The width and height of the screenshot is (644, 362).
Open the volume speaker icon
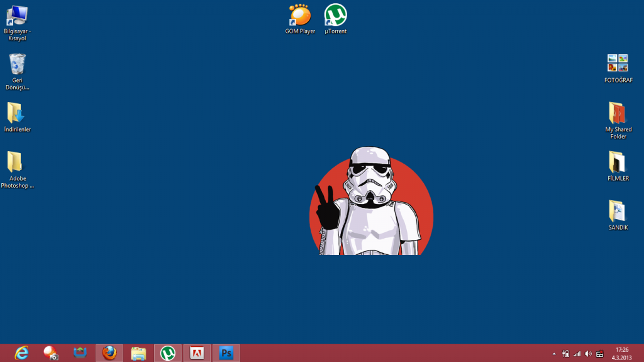tap(588, 354)
